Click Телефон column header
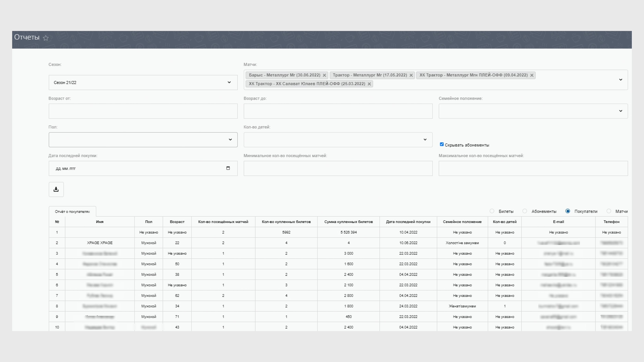Viewport: 644px width, 362px height. [611, 222]
